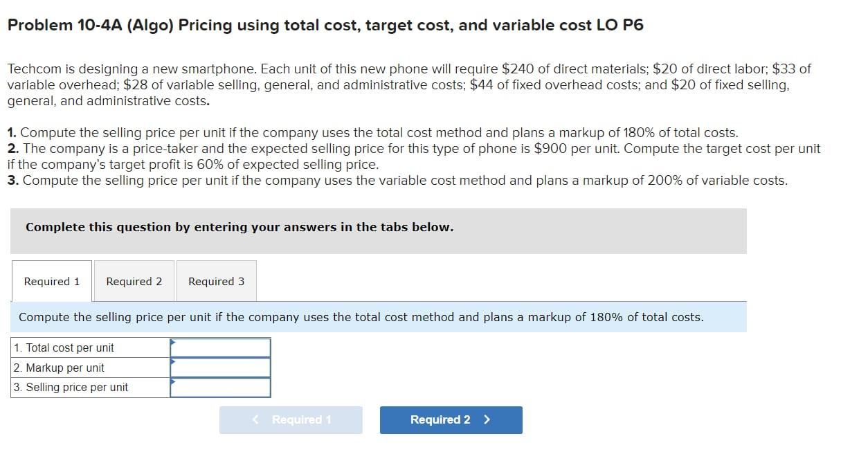
Task: Click the arrow icon beside Selling price field
Action: (172, 381)
